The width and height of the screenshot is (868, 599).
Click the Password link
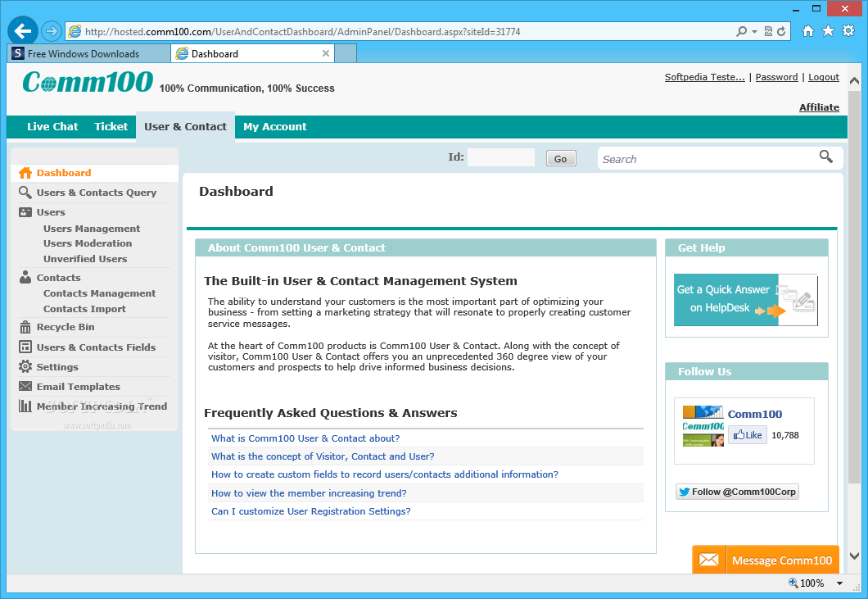(776, 77)
